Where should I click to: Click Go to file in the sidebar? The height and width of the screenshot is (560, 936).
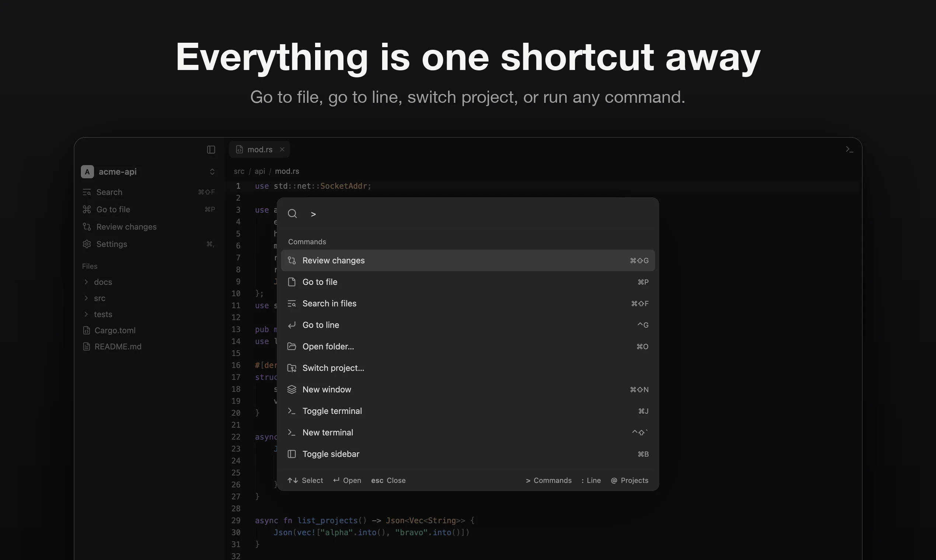click(x=149, y=209)
